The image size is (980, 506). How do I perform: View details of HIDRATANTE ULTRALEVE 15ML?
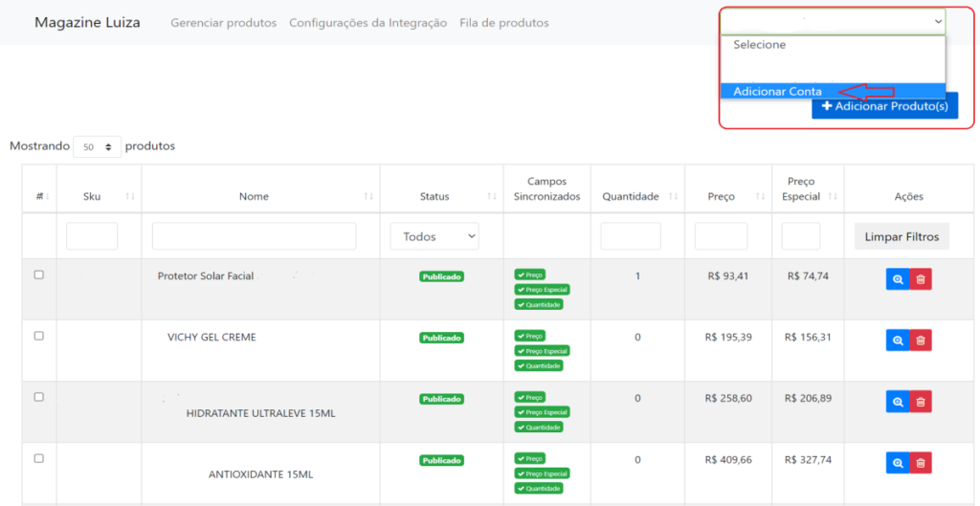898,402
